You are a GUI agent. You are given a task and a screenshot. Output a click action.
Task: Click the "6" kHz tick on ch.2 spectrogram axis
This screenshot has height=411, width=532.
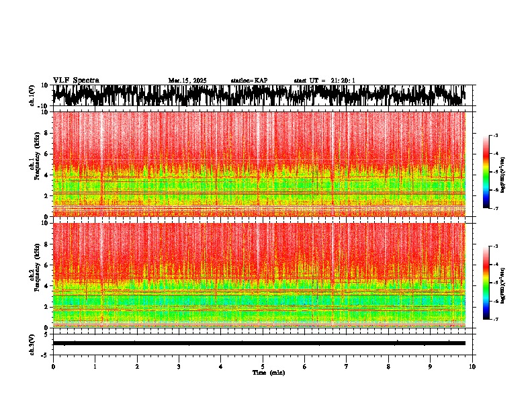pyautogui.click(x=46, y=265)
